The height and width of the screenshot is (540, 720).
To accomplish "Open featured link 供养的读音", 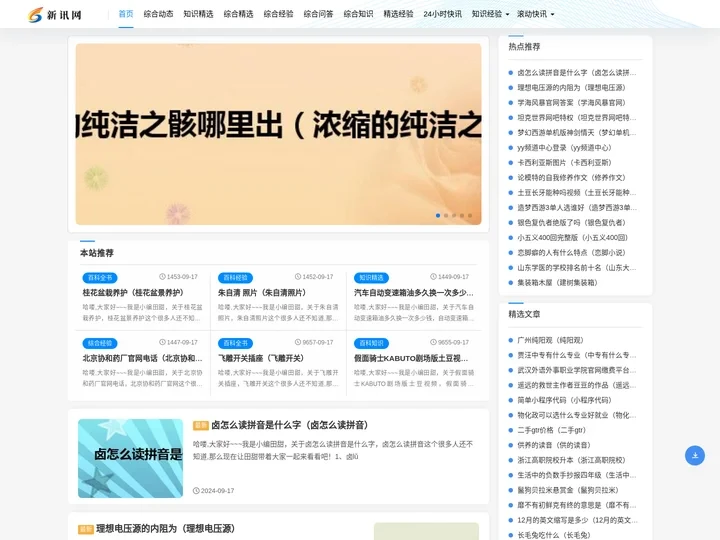I will click(554, 445).
